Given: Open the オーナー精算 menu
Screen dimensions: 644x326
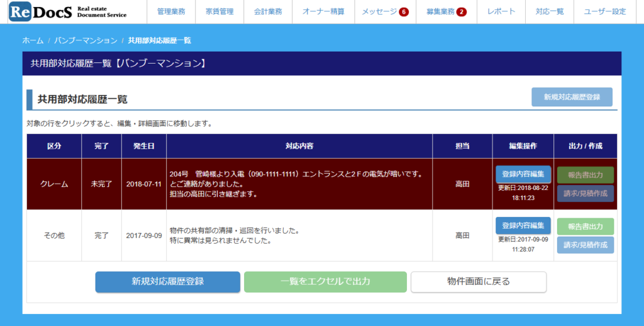Looking at the screenshot, I should pos(323,12).
